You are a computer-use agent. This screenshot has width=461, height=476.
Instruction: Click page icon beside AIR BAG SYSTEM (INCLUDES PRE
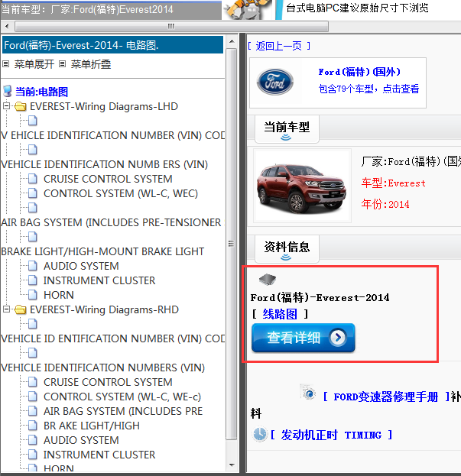click(33, 411)
